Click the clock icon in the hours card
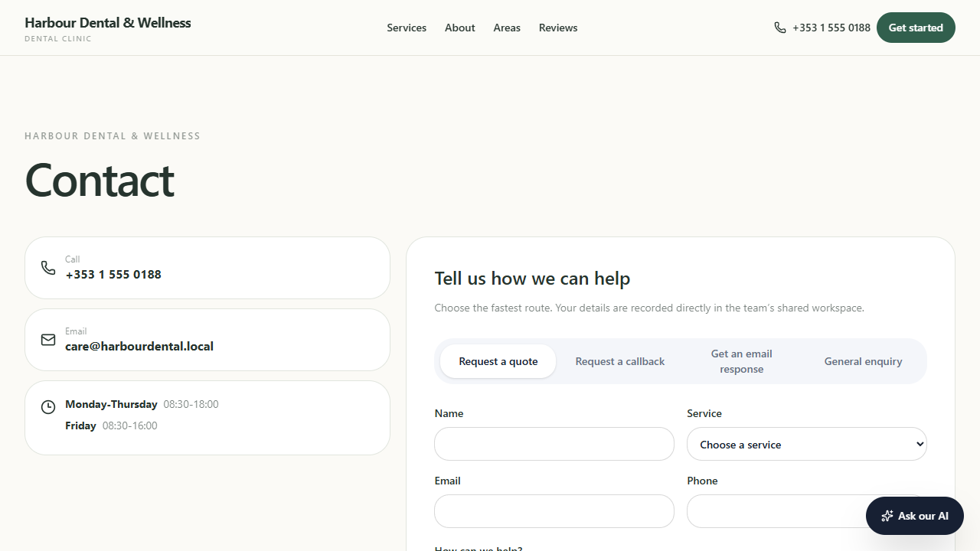This screenshot has height=551, width=980. pos(48,407)
